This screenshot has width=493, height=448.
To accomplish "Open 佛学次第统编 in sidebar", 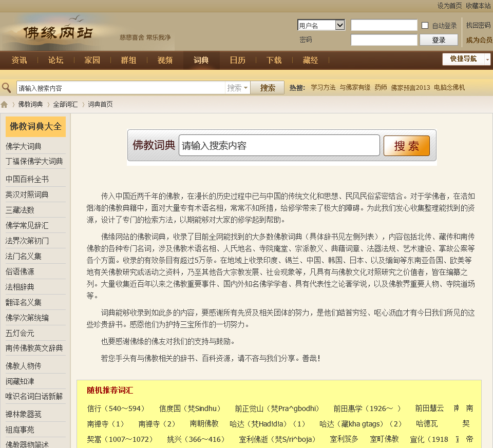I will (27, 318).
